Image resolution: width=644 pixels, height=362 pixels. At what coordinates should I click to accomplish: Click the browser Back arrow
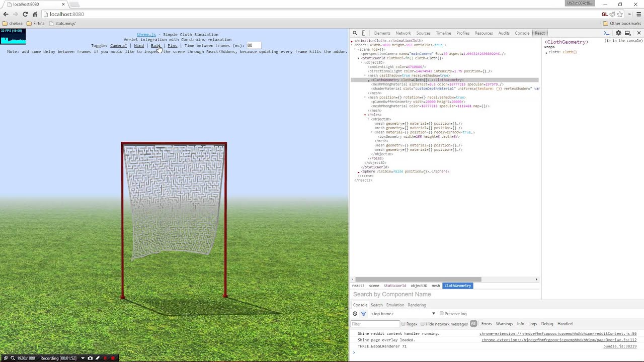(x=6, y=14)
